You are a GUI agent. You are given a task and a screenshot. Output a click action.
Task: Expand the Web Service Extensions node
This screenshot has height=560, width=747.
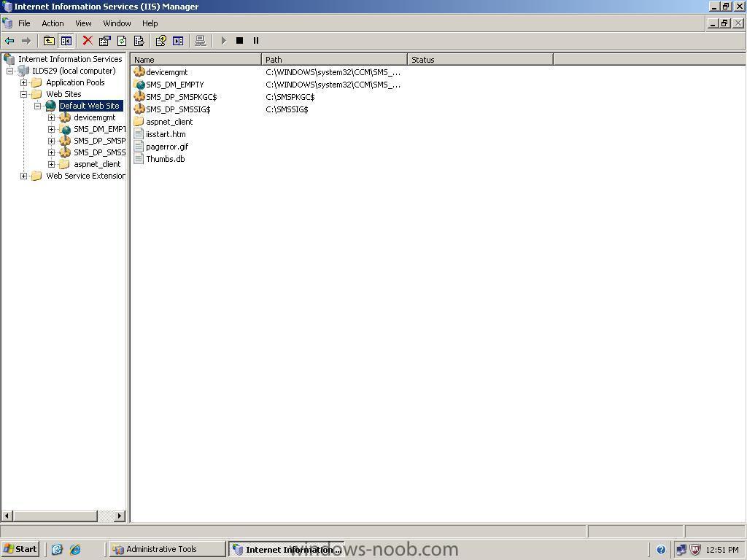coord(23,176)
